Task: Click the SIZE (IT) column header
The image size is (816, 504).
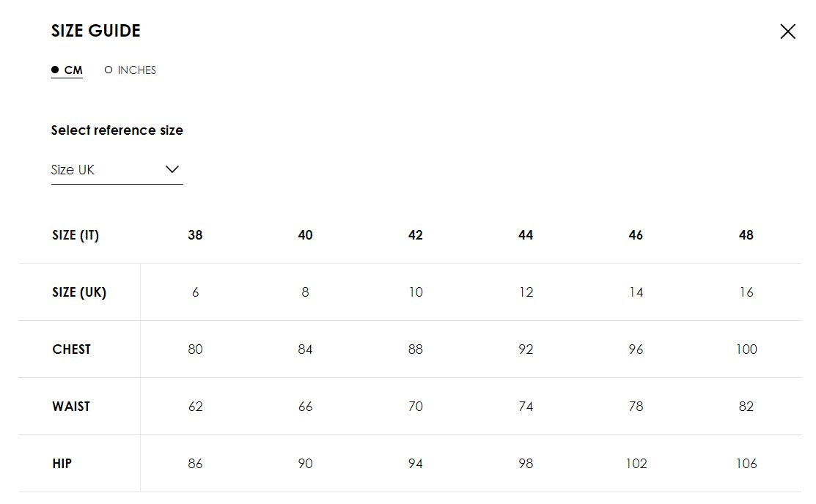Action: point(76,235)
